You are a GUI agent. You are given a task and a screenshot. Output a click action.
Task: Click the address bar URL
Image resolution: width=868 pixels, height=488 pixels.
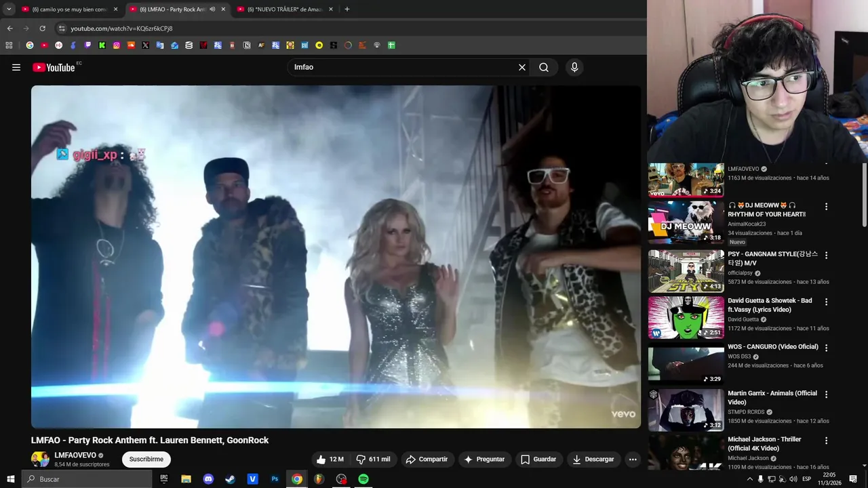pos(121,28)
